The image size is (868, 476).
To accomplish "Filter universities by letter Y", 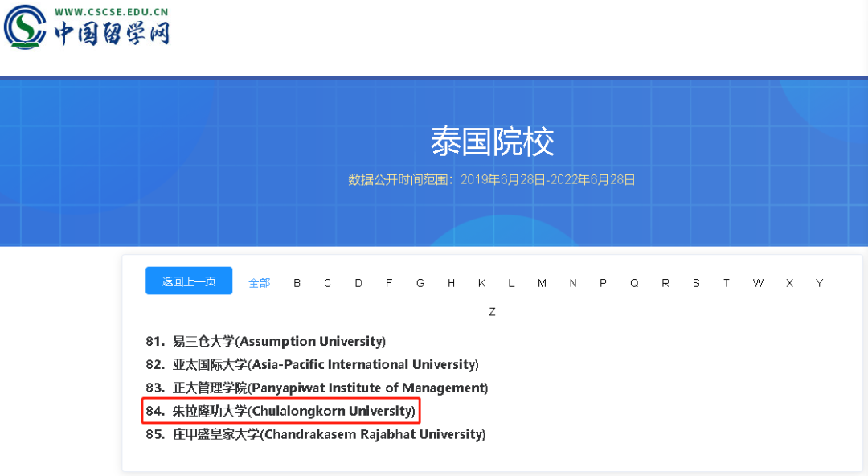I will [x=820, y=283].
